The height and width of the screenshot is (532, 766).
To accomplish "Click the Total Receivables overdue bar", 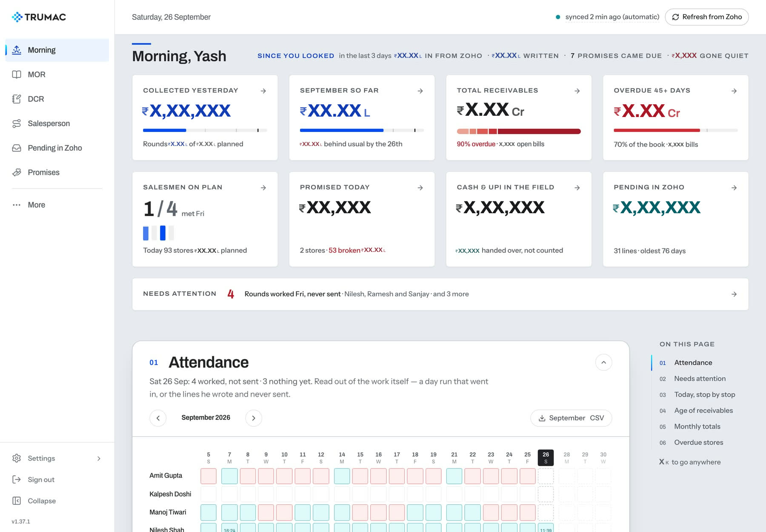I will (519, 131).
